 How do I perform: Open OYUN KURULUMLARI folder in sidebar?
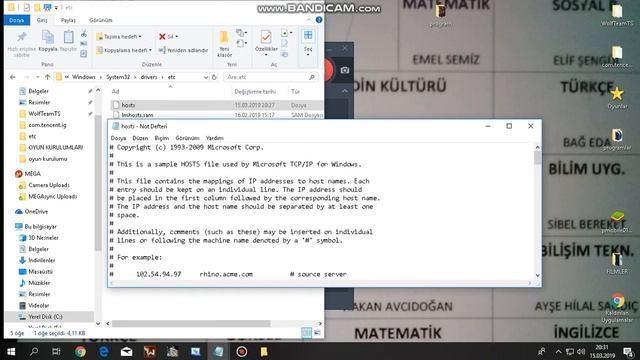point(56,147)
